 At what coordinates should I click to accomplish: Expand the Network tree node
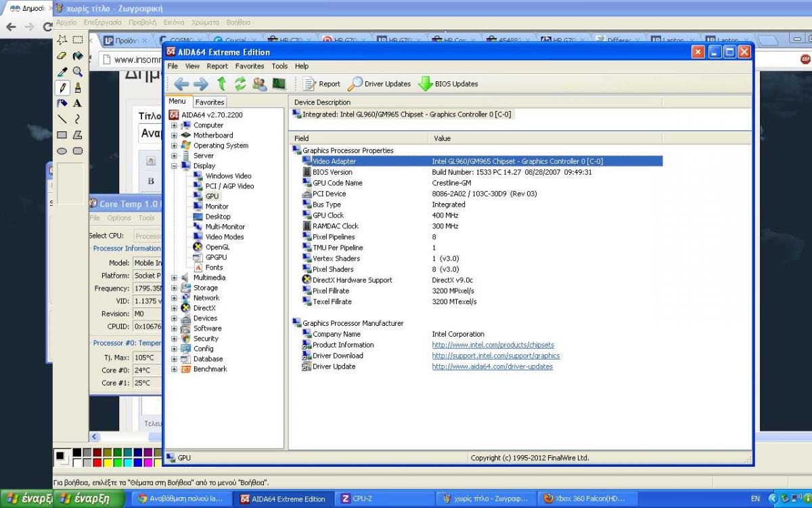[x=174, y=298]
